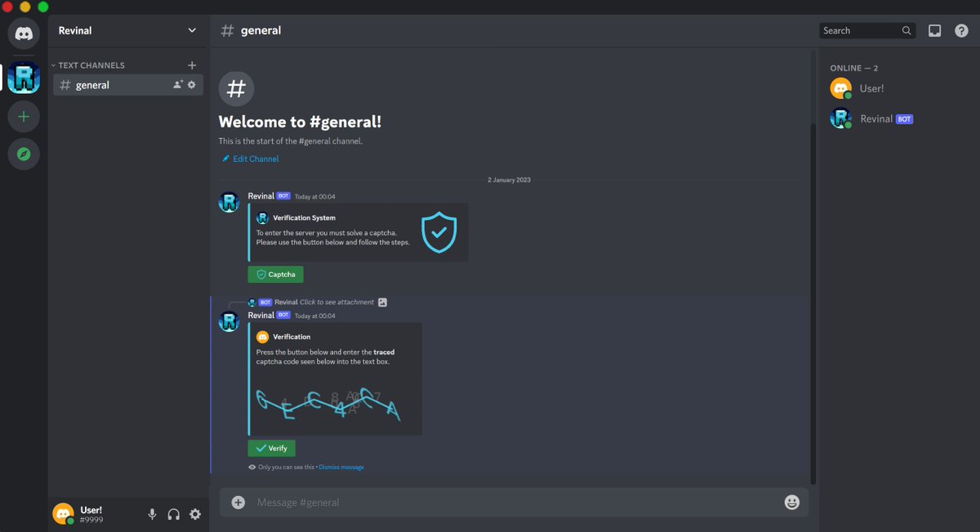Open Revinal bot avatar on Verification message
Viewport: 980px width, 532px height.
pyautogui.click(x=229, y=321)
